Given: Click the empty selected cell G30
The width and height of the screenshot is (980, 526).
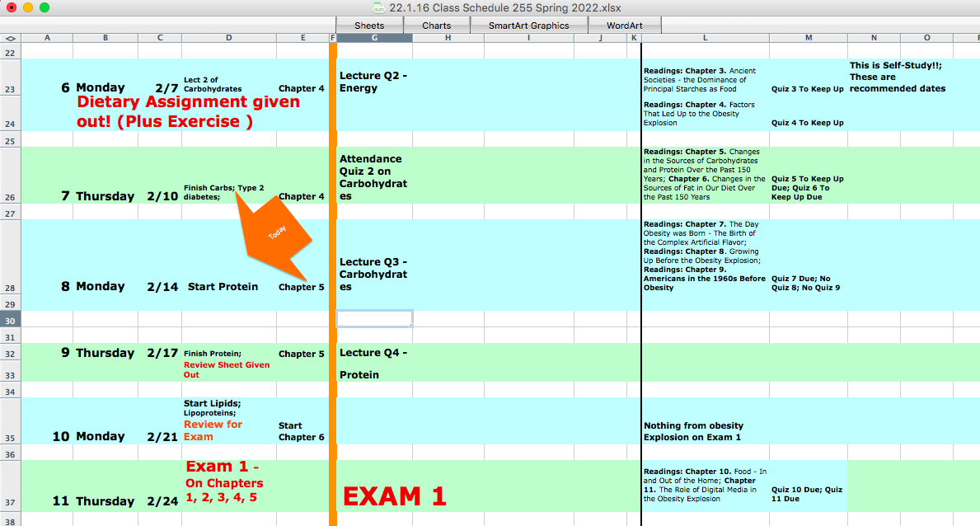Looking at the screenshot, I should [374, 319].
